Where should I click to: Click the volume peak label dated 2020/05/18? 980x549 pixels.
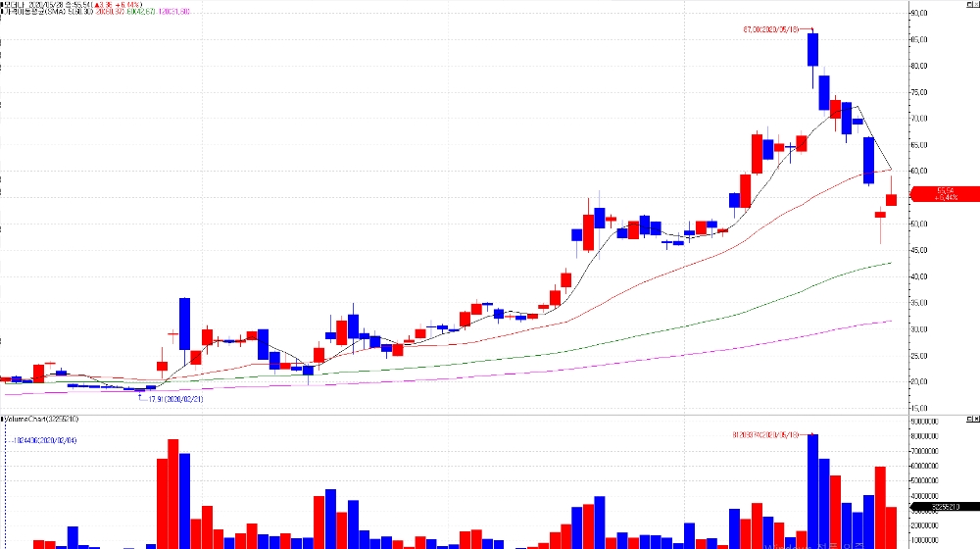click(x=765, y=434)
